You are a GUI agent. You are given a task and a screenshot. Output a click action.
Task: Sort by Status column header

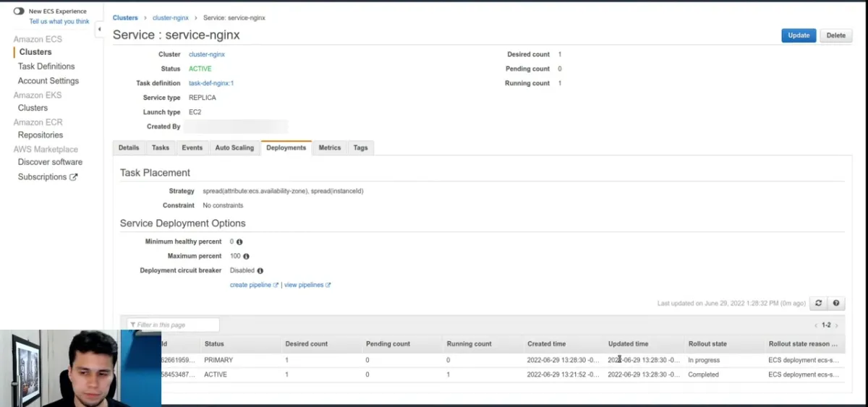coord(214,344)
